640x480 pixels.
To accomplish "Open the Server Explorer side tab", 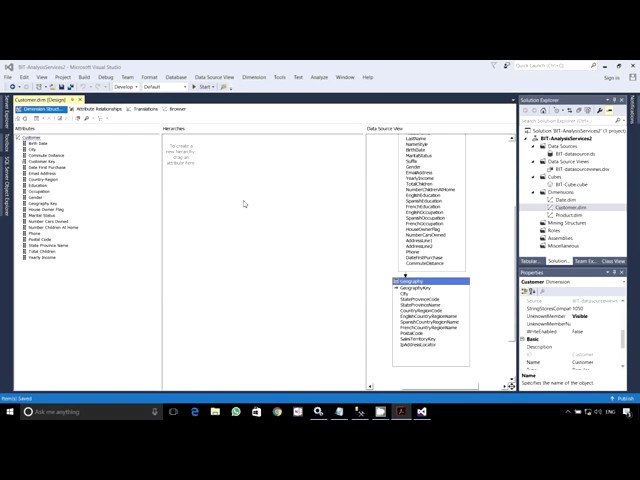I will (7, 112).
